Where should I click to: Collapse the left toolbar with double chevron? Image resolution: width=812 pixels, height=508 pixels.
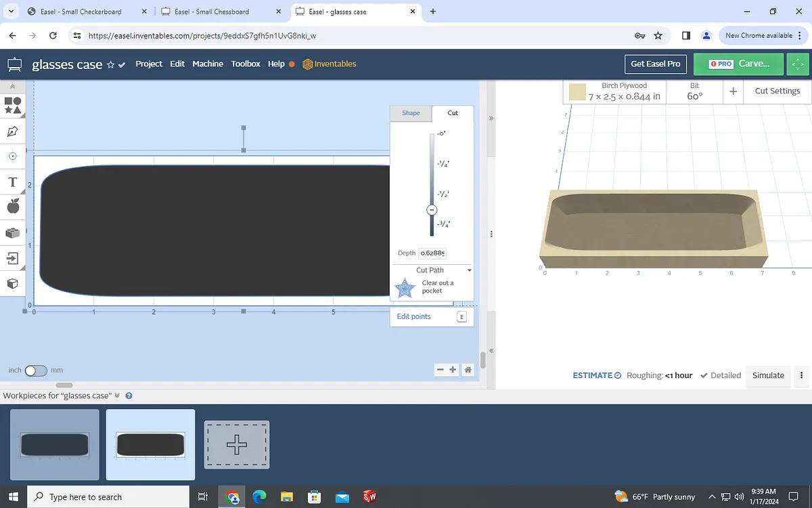(x=12, y=87)
